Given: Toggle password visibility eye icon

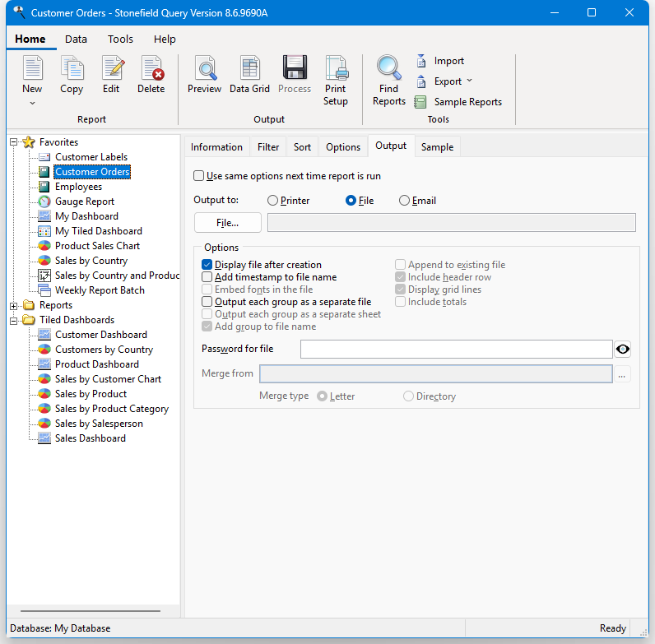Looking at the screenshot, I should point(622,350).
